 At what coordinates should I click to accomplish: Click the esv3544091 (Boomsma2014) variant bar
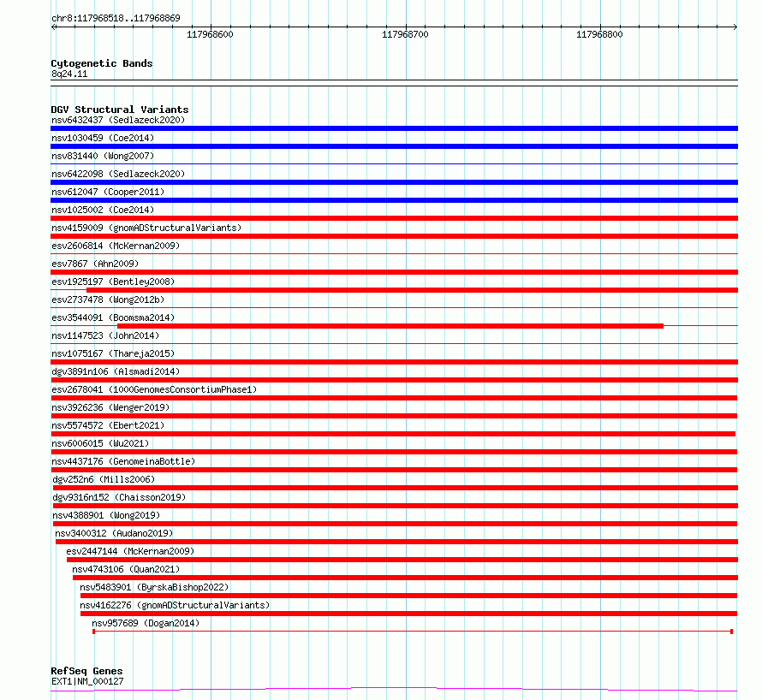click(390, 326)
